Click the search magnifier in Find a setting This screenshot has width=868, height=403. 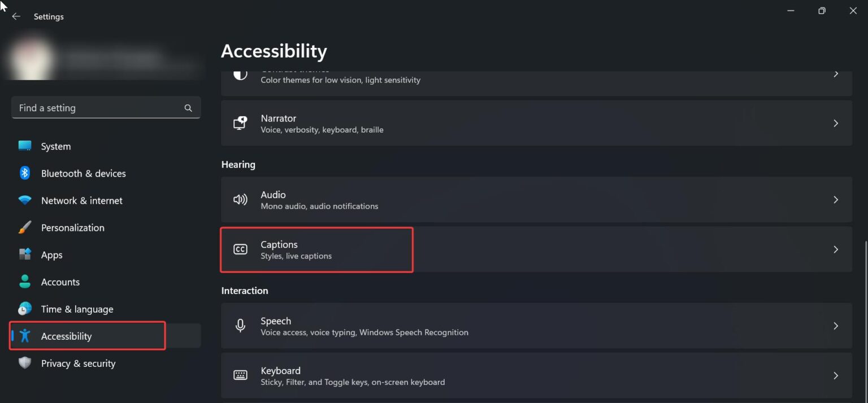coord(188,107)
